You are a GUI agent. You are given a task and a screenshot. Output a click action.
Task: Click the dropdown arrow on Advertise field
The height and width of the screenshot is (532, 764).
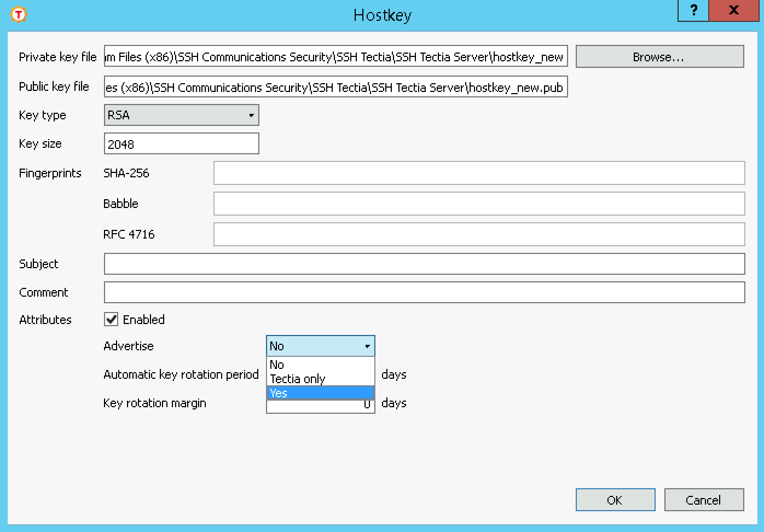click(x=367, y=346)
